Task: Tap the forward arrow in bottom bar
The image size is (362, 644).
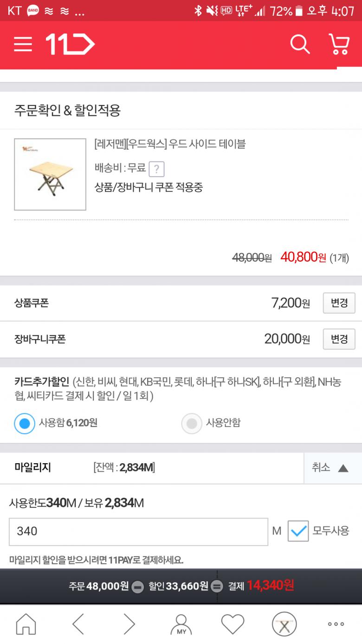Action: pos(129,624)
